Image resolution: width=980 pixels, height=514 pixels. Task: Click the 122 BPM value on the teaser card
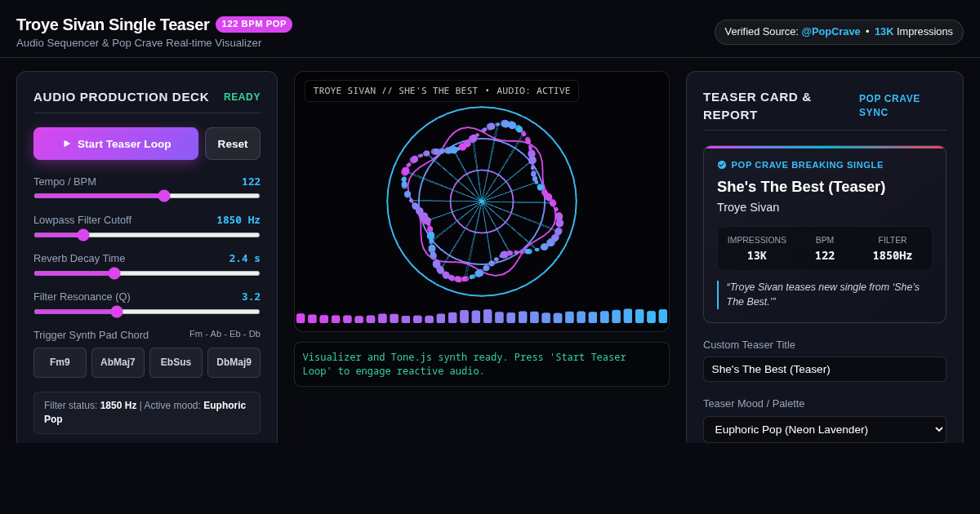(x=825, y=255)
